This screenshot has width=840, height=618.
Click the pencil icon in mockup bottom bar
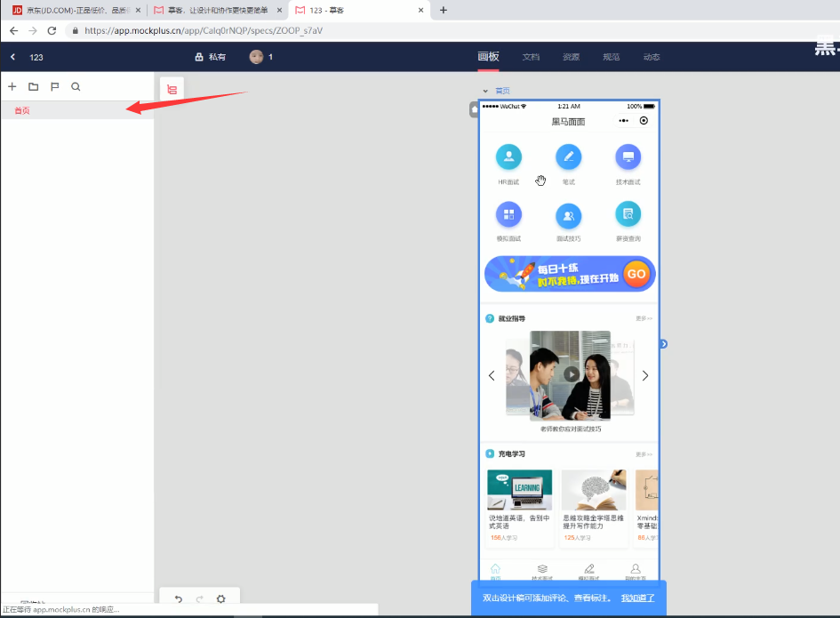point(588,569)
